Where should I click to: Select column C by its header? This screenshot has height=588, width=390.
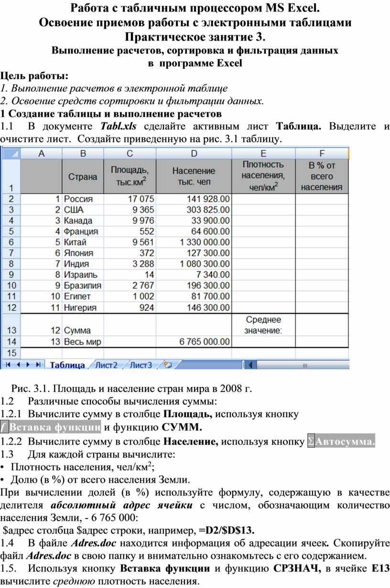130,153
